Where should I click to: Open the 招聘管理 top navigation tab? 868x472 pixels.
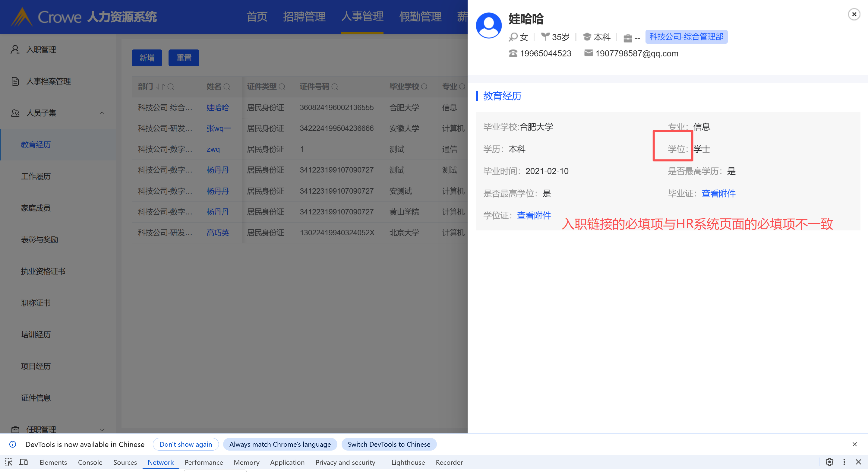(304, 17)
